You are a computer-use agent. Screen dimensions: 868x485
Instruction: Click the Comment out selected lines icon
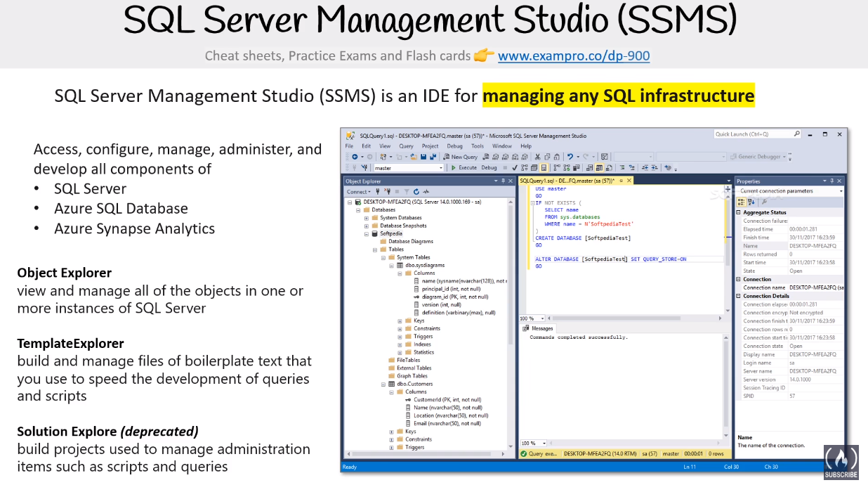pyautogui.click(x=622, y=168)
